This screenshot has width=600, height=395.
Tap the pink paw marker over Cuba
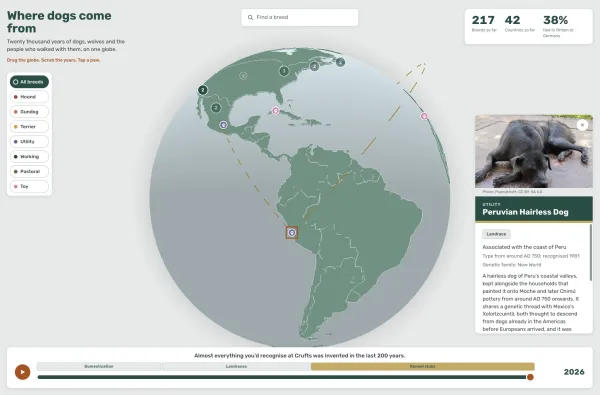pyautogui.click(x=276, y=111)
